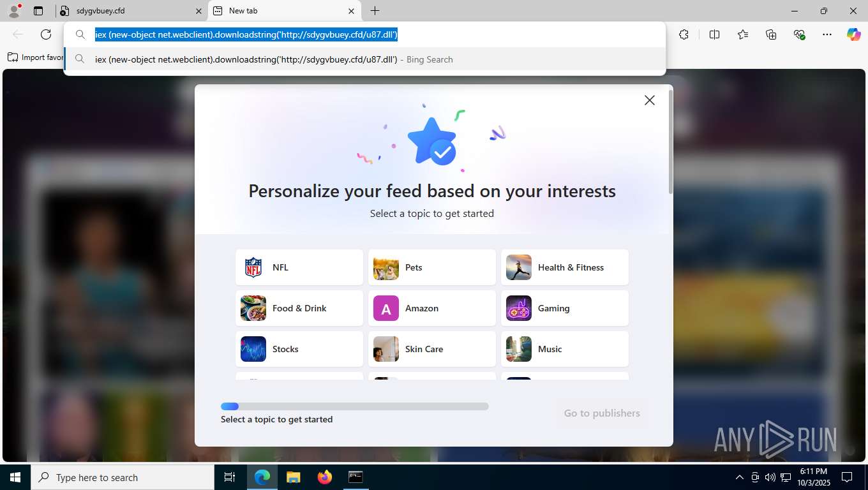Refresh the current page
This screenshot has width=868, height=490.
click(46, 34)
